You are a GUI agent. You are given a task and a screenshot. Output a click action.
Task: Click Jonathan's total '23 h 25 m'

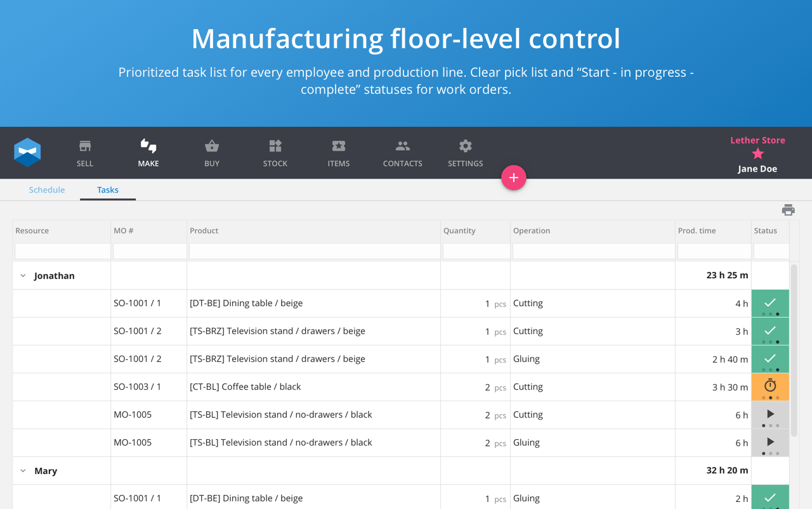click(x=727, y=276)
